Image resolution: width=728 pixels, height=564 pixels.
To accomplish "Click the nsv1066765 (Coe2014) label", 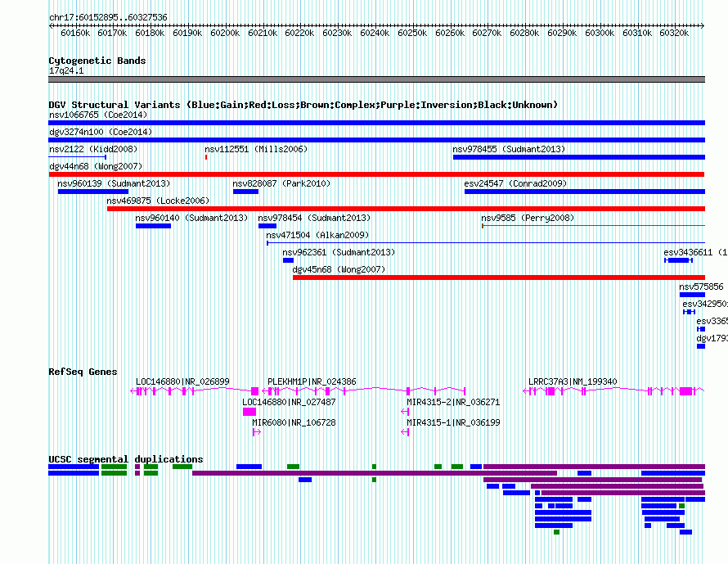I will [x=98, y=115].
